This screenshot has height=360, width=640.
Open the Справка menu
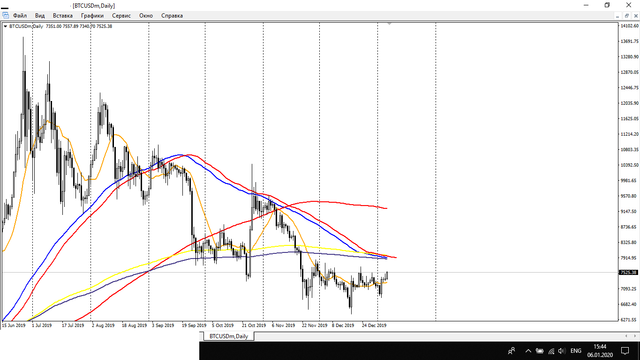172,16
